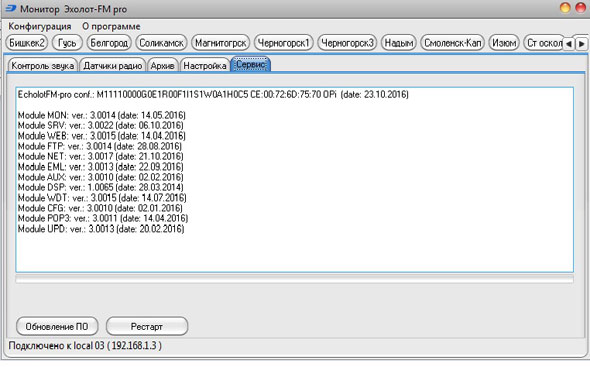Select the Черногорск3 station tab
This screenshot has width=590, height=367.
347,43
